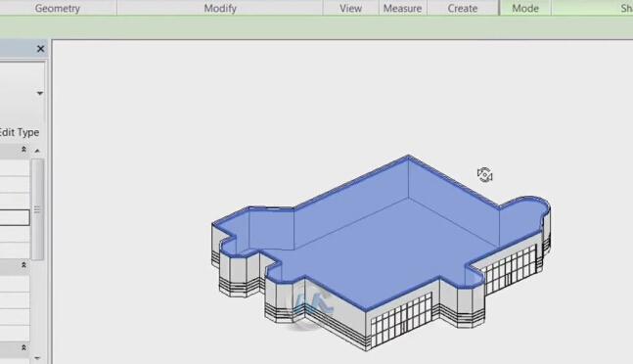The height and width of the screenshot is (364, 633).
Task: Collapse the first properties group chevron
Action: tap(23, 150)
